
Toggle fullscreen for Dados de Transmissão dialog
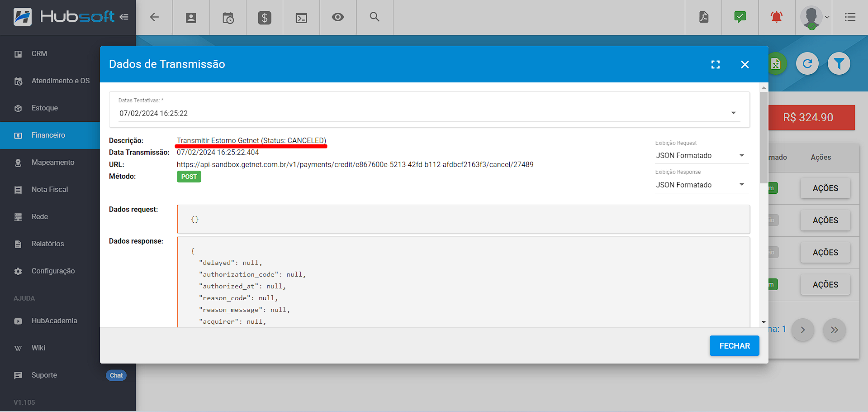[x=716, y=64]
